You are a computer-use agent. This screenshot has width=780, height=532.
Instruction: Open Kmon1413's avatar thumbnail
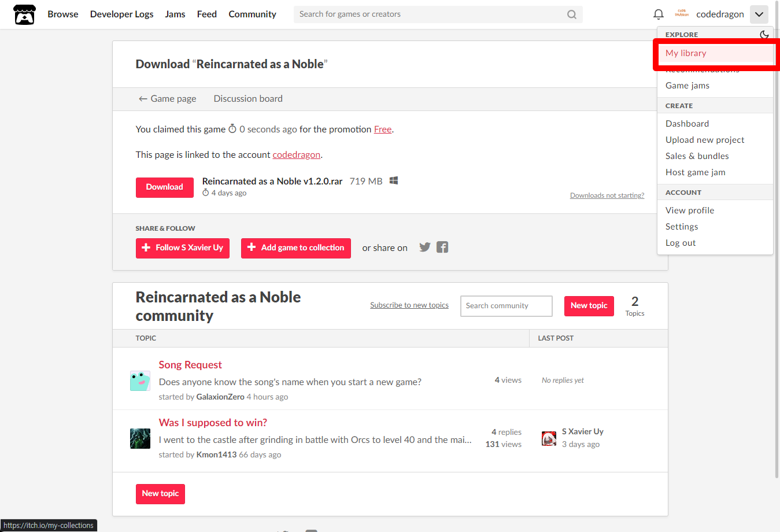pyautogui.click(x=140, y=439)
